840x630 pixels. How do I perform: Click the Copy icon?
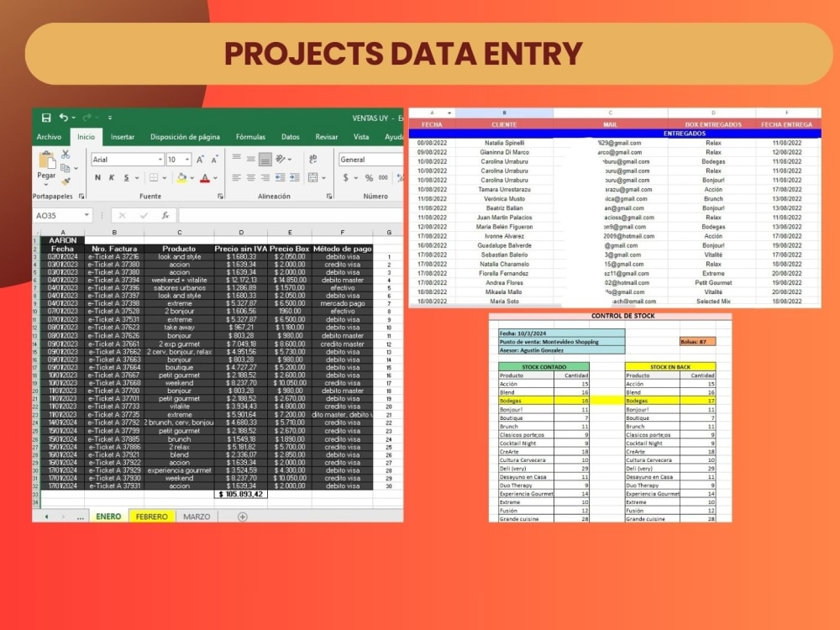tap(65, 168)
